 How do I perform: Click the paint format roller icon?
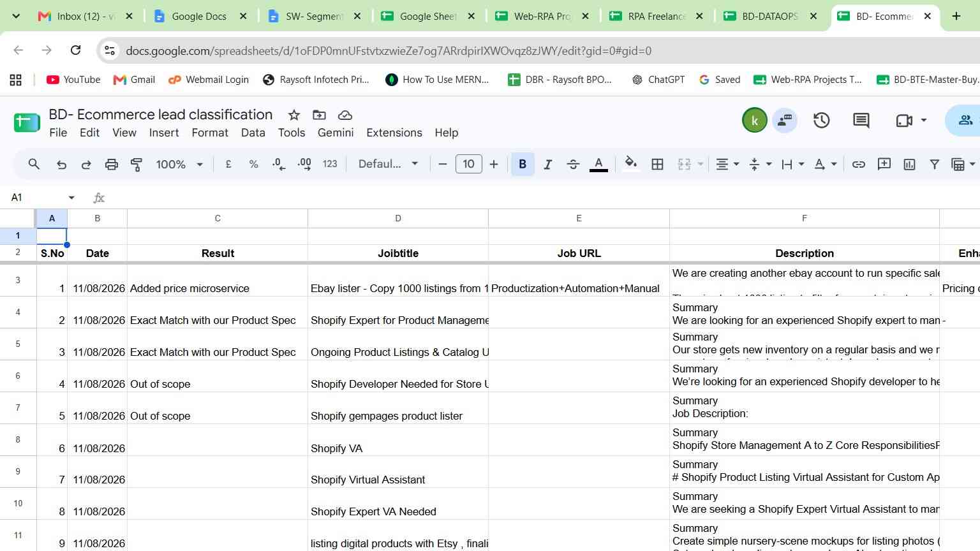[137, 165]
